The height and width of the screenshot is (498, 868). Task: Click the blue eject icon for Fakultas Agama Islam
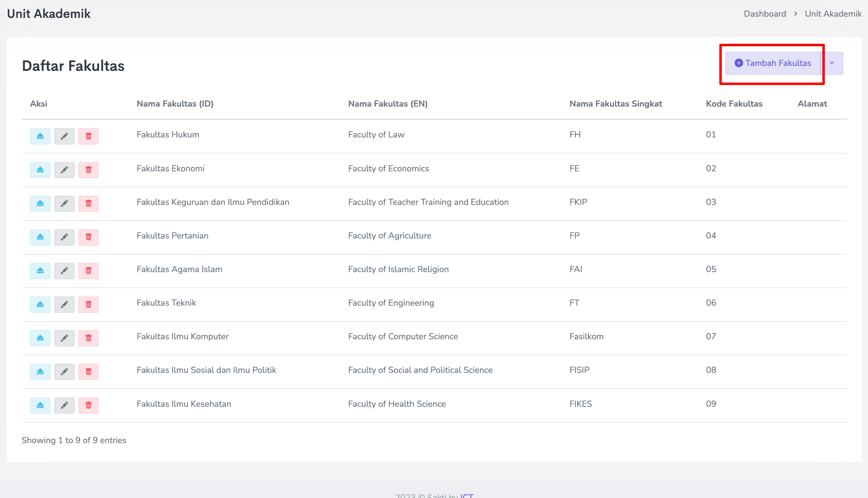[40, 271]
